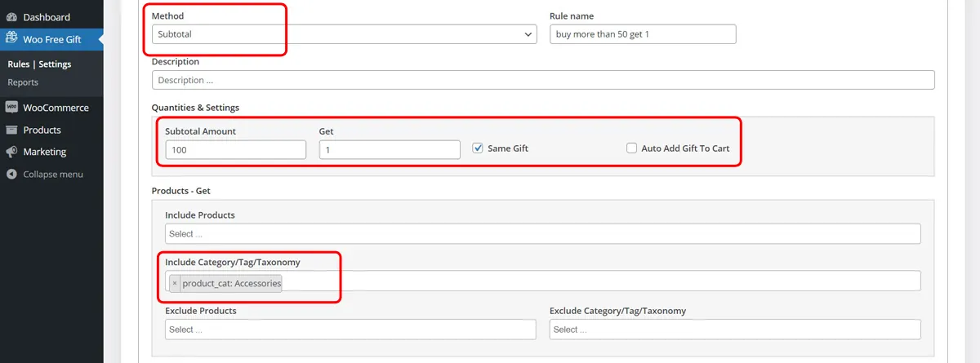Click the Rule name text field
The width and height of the screenshot is (980, 363).
(x=643, y=34)
